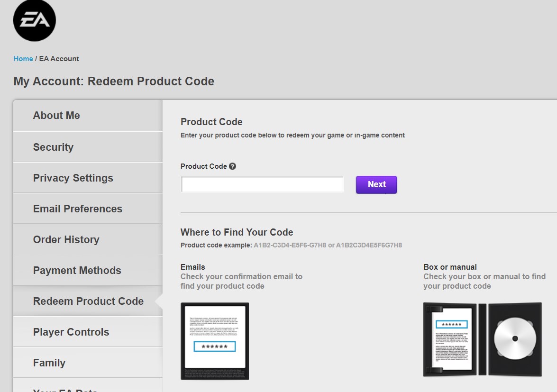Click 'Check your box or manual' description text
The image size is (557, 392).
point(484,281)
